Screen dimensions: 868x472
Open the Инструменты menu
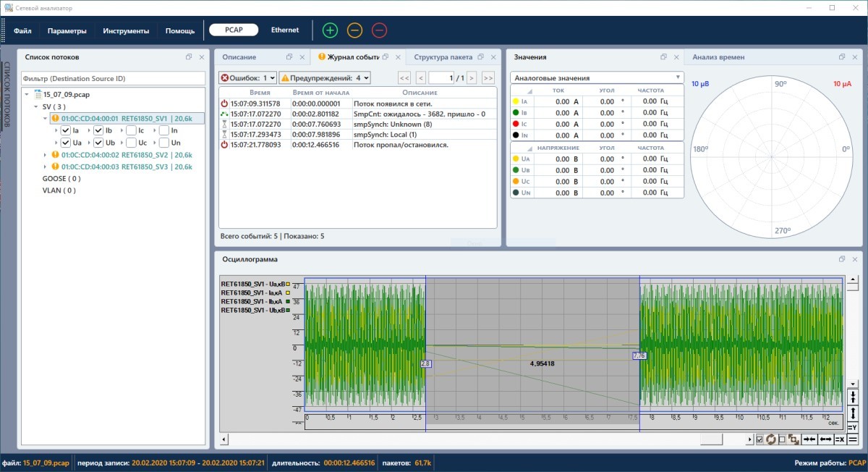click(126, 31)
